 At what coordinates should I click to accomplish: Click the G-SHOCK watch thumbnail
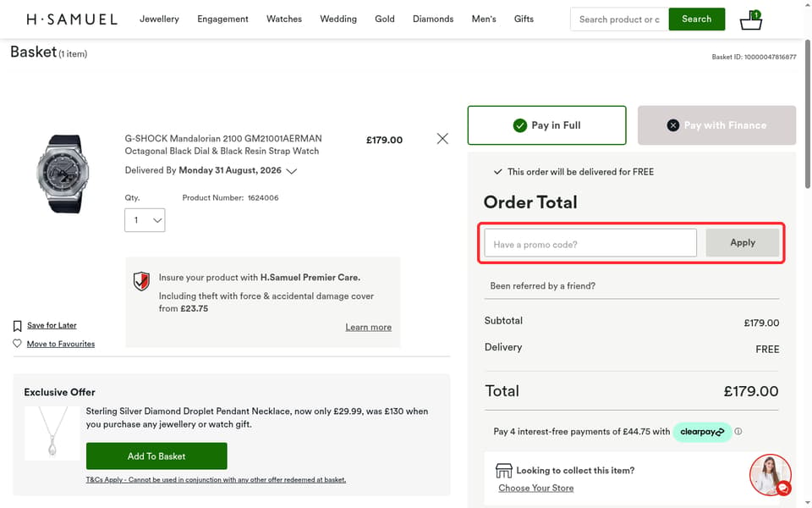pyautogui.click(x=62, y=174)
